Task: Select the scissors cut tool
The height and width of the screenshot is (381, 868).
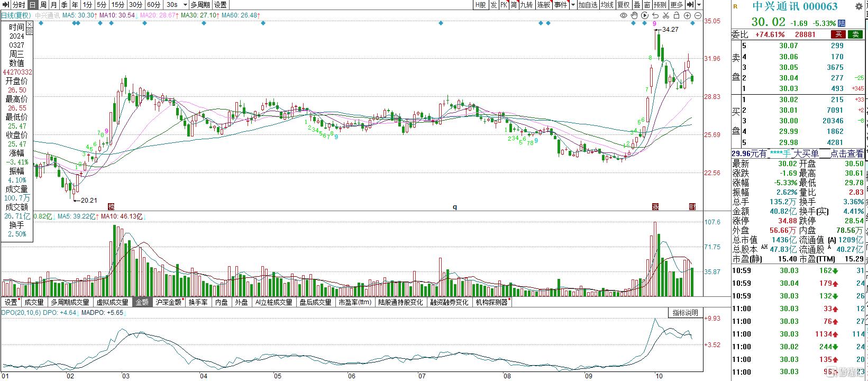Action: [666, 15]
